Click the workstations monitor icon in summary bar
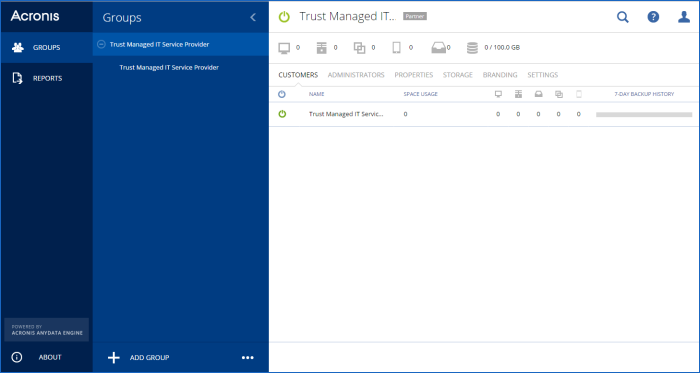The image size is (700, 373). point(284,48)
